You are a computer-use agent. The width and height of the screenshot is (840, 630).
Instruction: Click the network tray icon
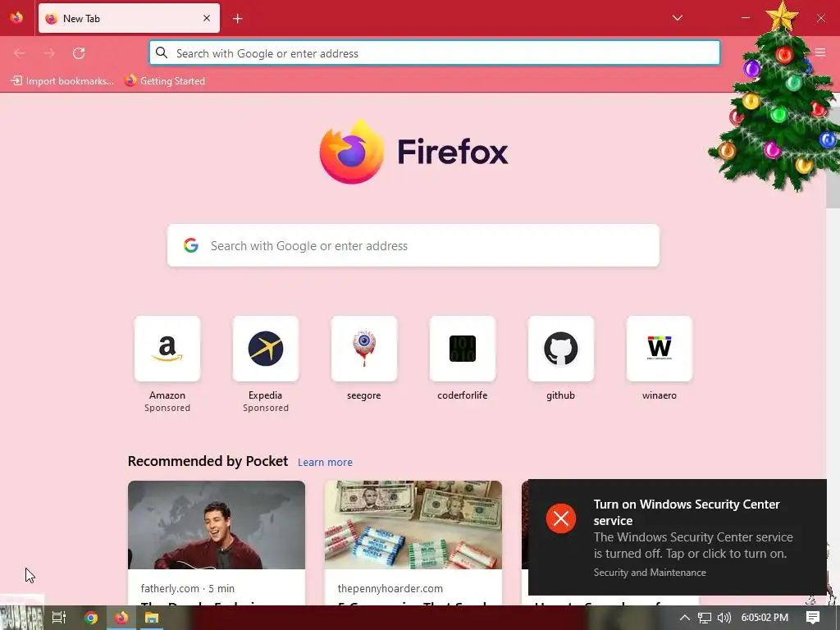[705, 618]
